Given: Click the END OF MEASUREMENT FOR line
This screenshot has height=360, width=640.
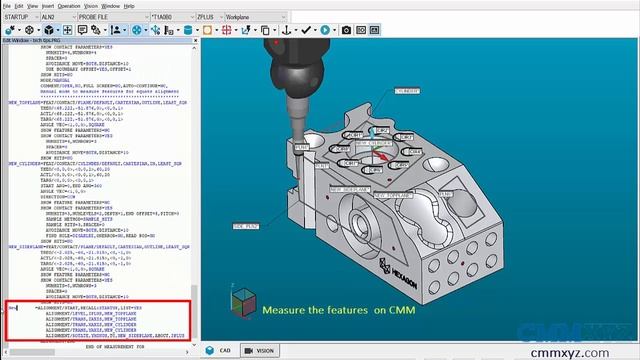Looking at the screenshot, I should pyautogui.click(x=115, y=347).
